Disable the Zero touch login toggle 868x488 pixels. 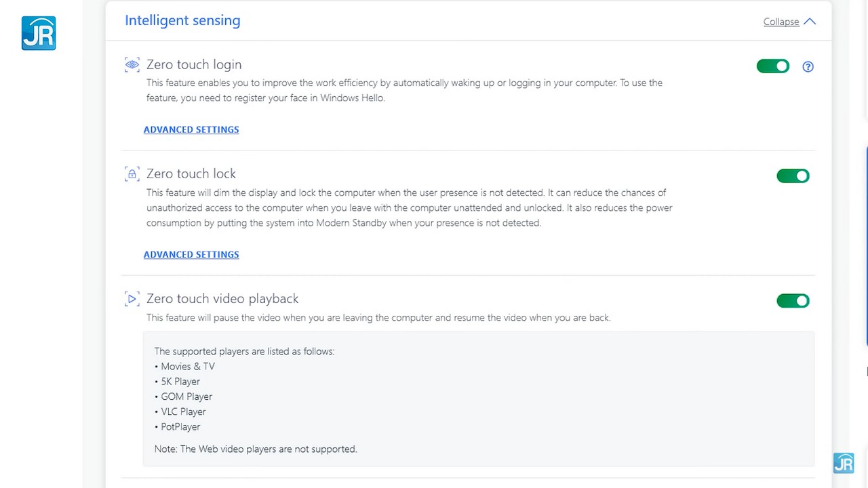pos(773,66)
